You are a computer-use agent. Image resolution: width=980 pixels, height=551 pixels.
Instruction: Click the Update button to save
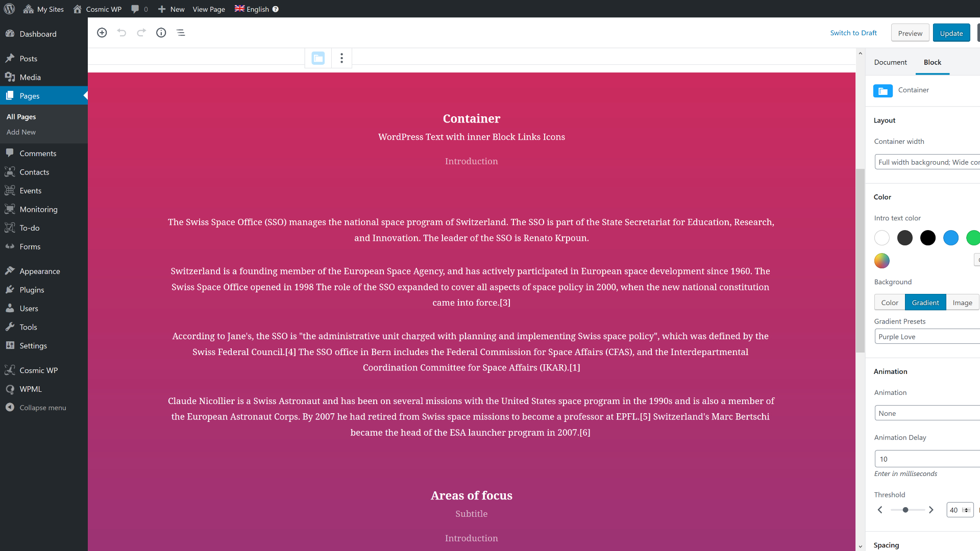pyautogui.click(x=951, y=32)
